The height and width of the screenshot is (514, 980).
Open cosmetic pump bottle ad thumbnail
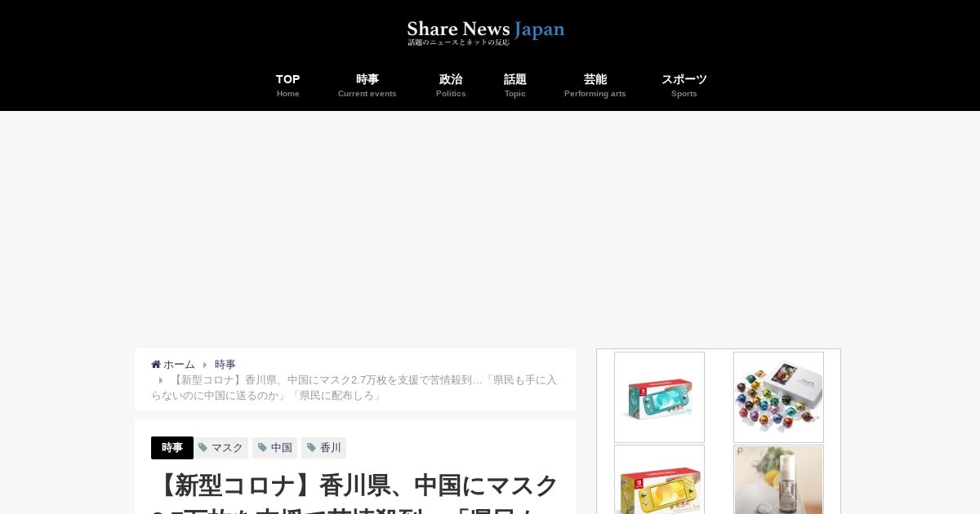coord(778,480)
